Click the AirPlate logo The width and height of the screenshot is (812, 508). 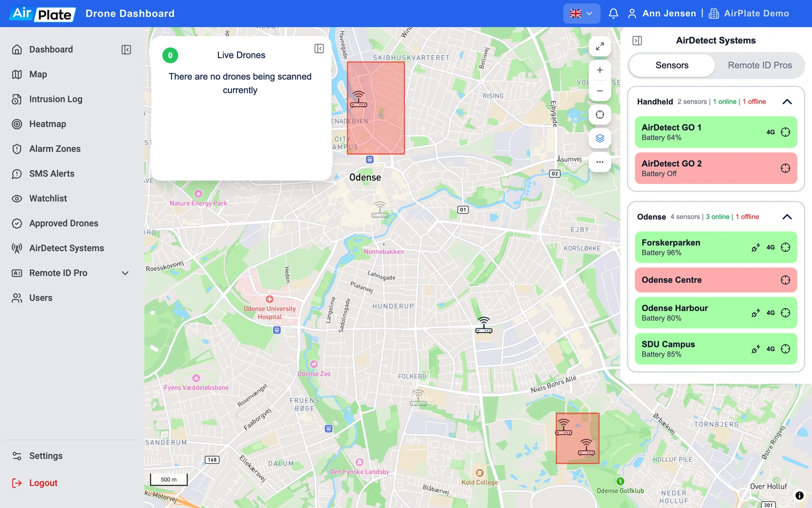pos(43,14)
